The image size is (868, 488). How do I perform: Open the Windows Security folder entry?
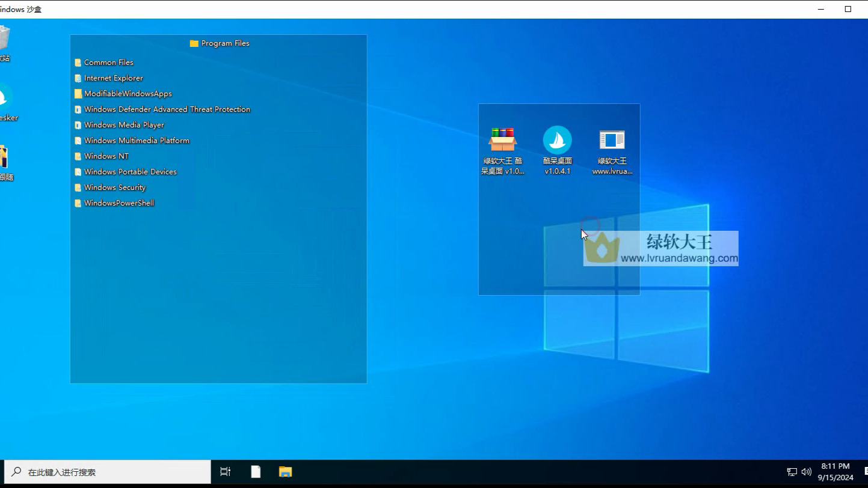110,188
